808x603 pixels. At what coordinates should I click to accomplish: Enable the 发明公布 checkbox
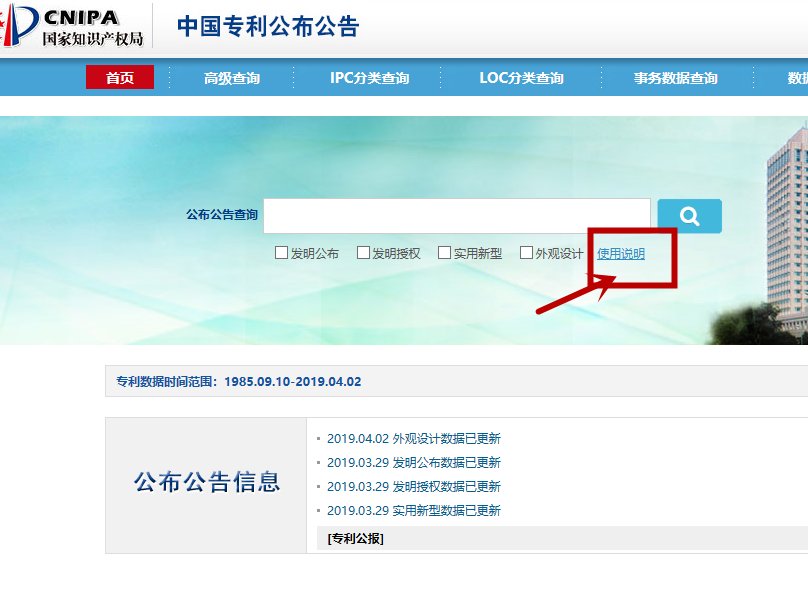(x=282, y=253)
